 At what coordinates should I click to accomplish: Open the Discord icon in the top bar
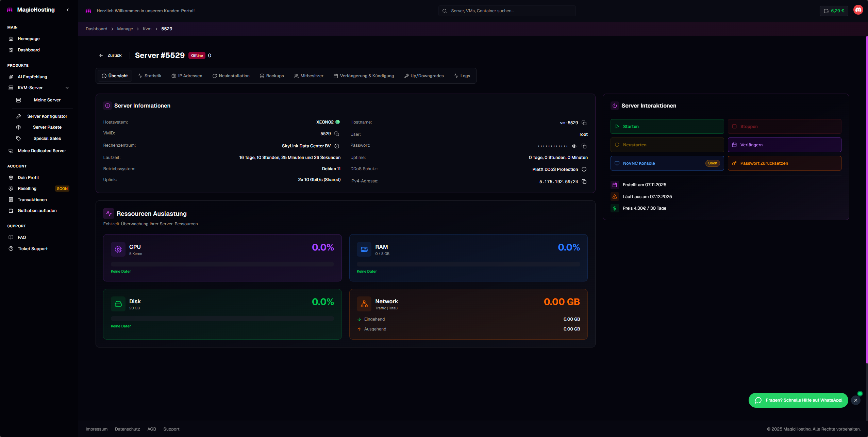858,10
